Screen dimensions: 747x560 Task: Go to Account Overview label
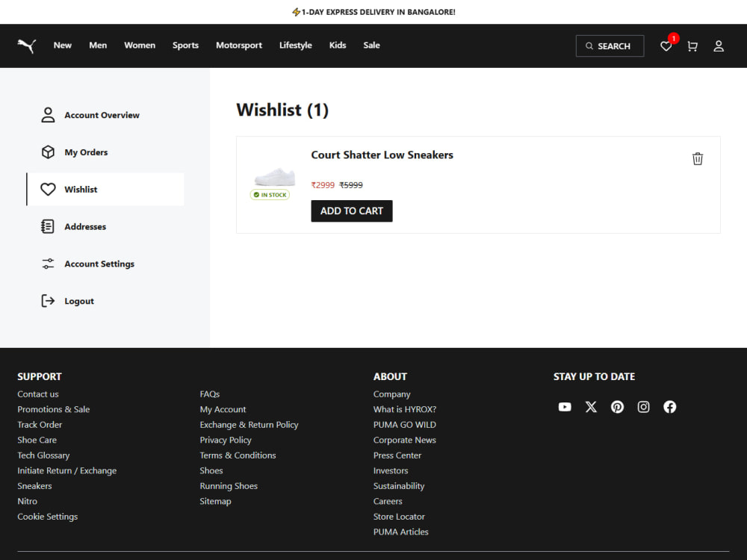click(102, 115)
